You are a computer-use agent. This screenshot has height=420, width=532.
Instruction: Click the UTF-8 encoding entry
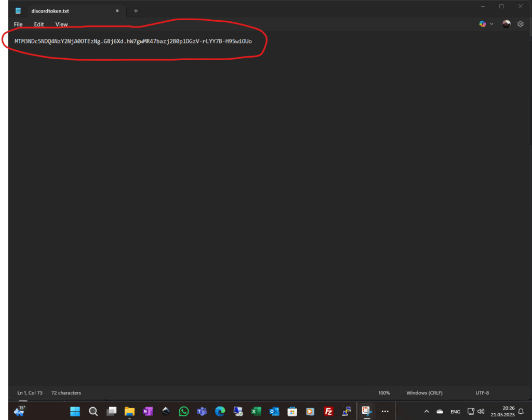click(482, 393)
